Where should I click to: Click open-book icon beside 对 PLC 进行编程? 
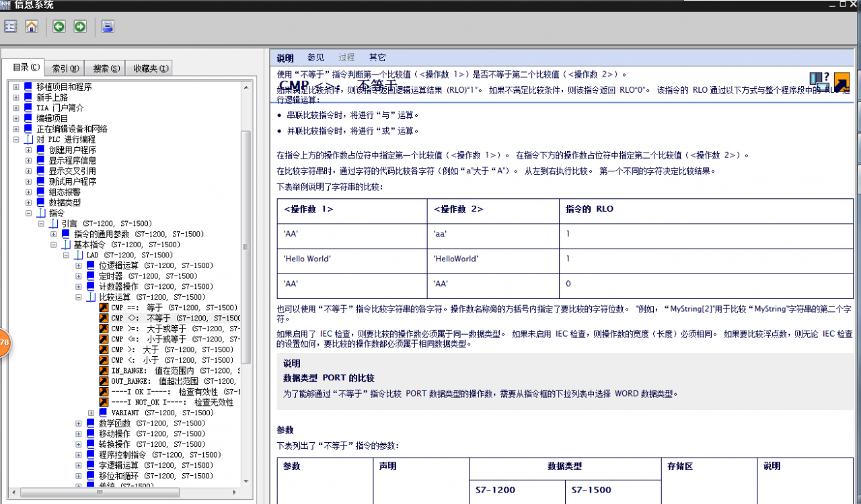tap(28, 139)
